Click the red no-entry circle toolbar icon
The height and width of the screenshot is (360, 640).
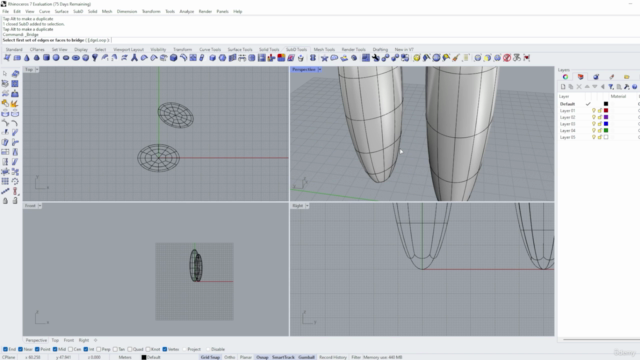(507, 58)
